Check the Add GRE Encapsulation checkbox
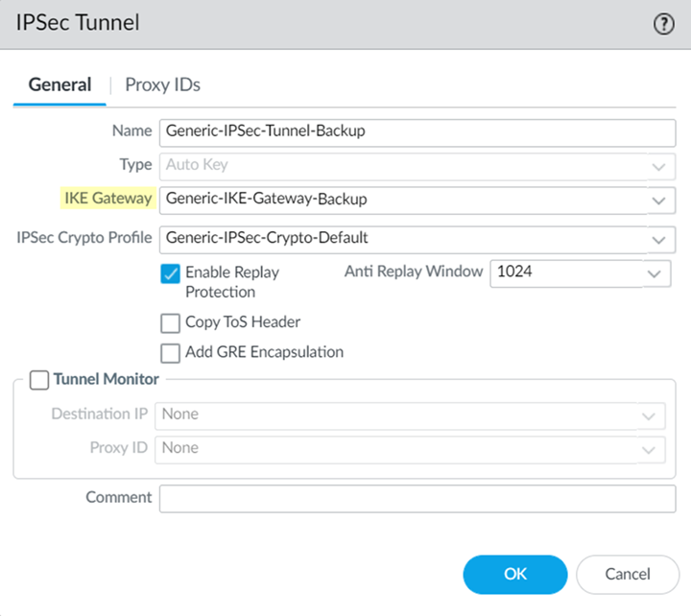The image size is (691, 616). [x=171, y=353]
